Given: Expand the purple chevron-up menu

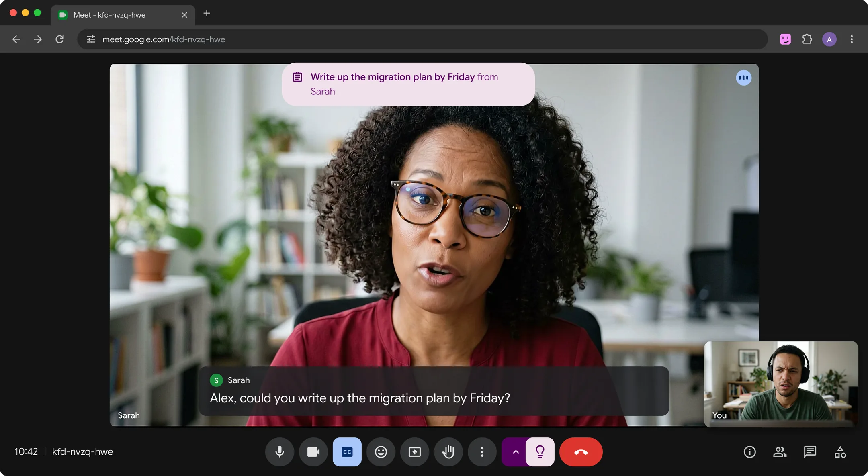Looking at the screenshot, I should (515, 452).
